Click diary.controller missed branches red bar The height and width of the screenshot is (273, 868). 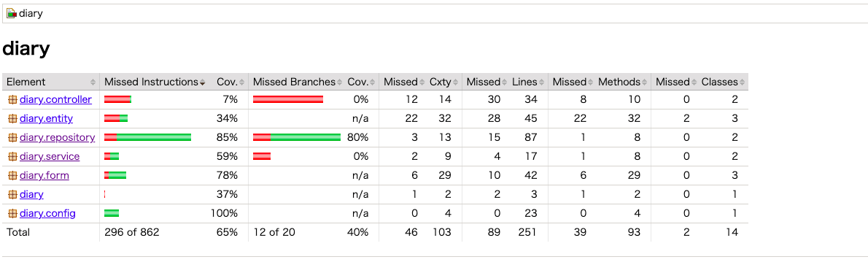pyautogui.click(x=288, y=100)
